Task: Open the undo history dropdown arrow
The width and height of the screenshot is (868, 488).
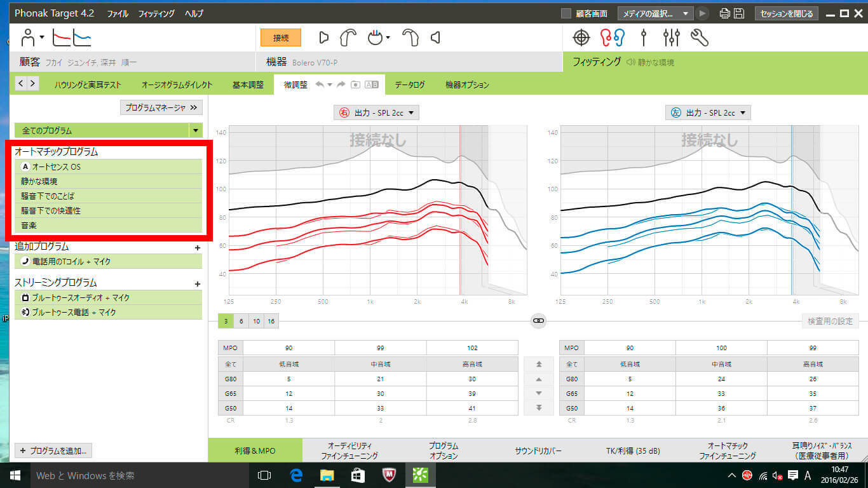Action: 330,85
